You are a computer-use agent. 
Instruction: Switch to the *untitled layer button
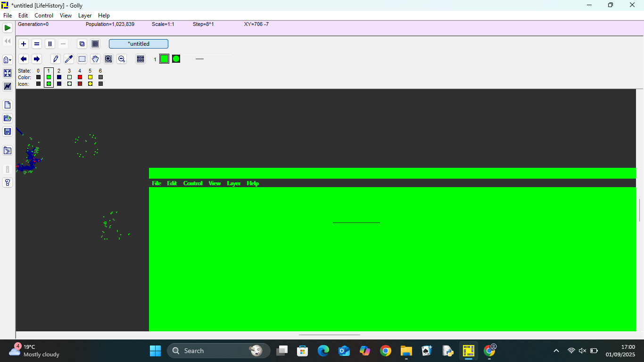point(139,44)
